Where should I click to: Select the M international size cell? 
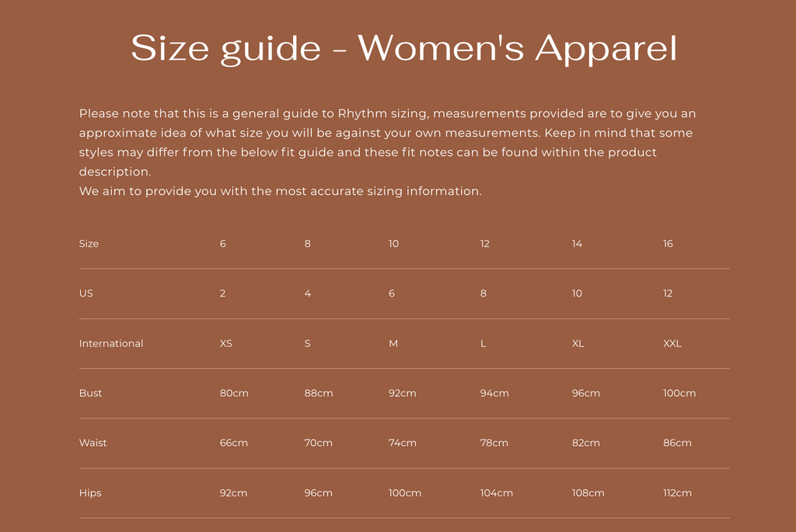pyautogui.click(x=393, y=343)
